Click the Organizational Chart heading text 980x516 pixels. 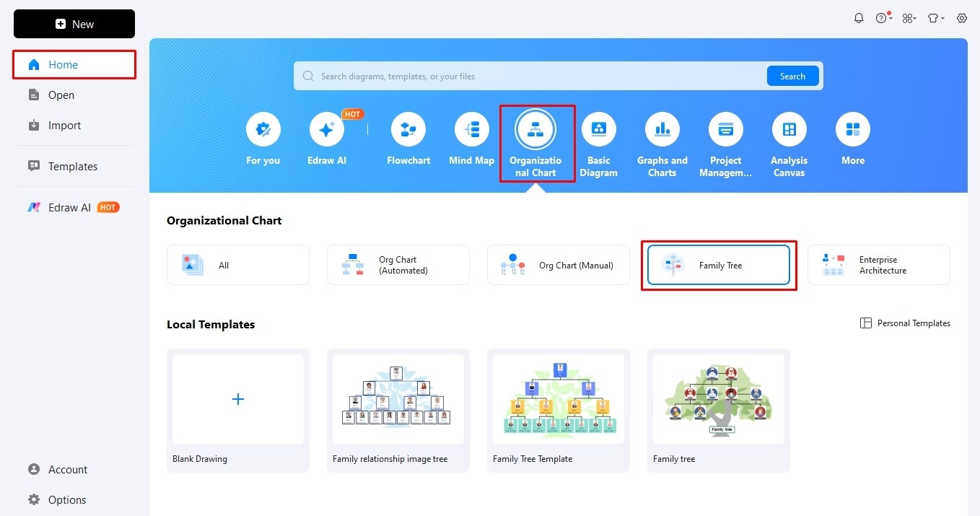point(224,221)
